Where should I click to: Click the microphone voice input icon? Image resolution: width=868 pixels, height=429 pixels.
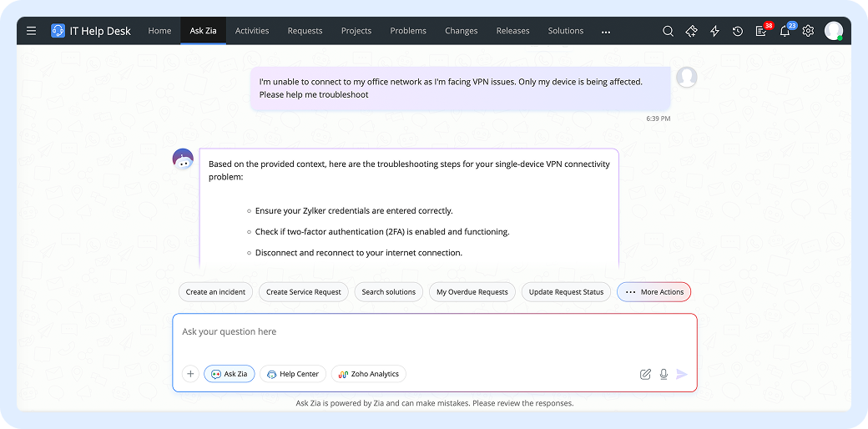coord(664,374)
